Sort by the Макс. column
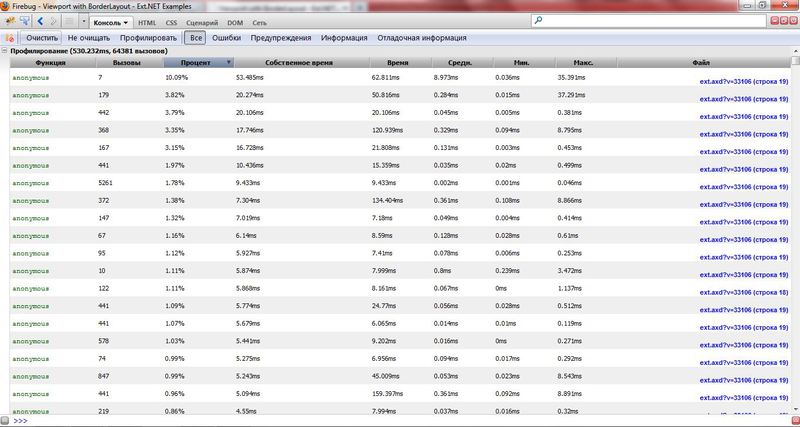This screenshot has height=427, width=800. (x=586, y=63)
